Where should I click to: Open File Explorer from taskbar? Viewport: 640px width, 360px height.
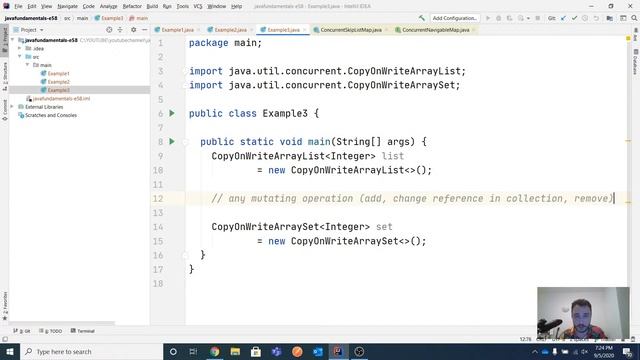(235, 351)
